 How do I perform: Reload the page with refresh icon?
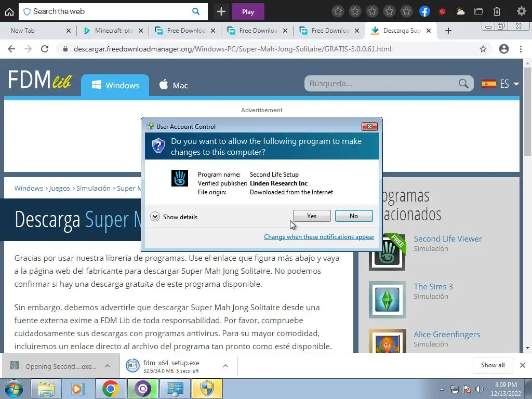[45, 49]
